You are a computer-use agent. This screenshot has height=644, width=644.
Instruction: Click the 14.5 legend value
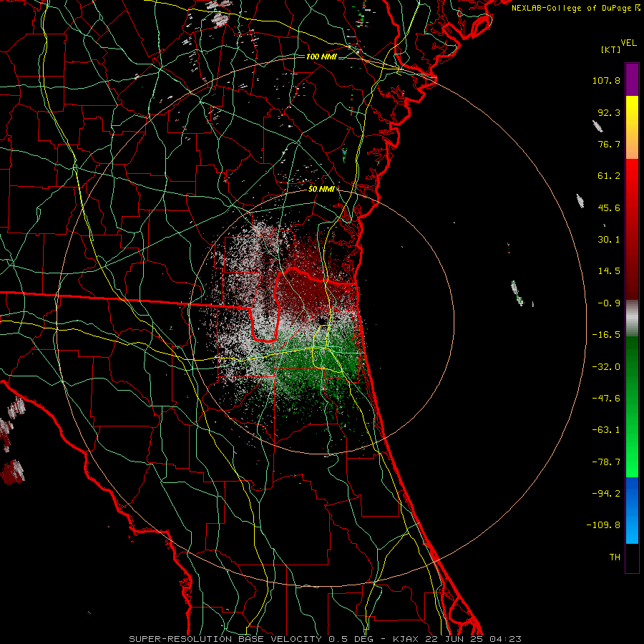pyautogui.click(x=609, y=271)
